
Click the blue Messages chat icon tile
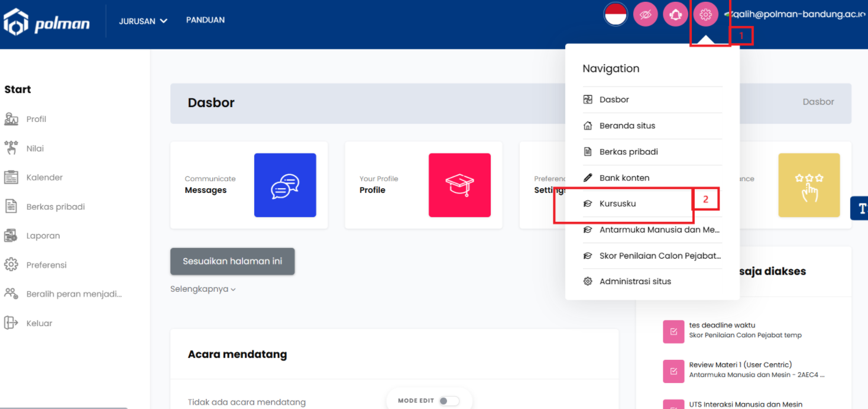[x=285, y=185]
